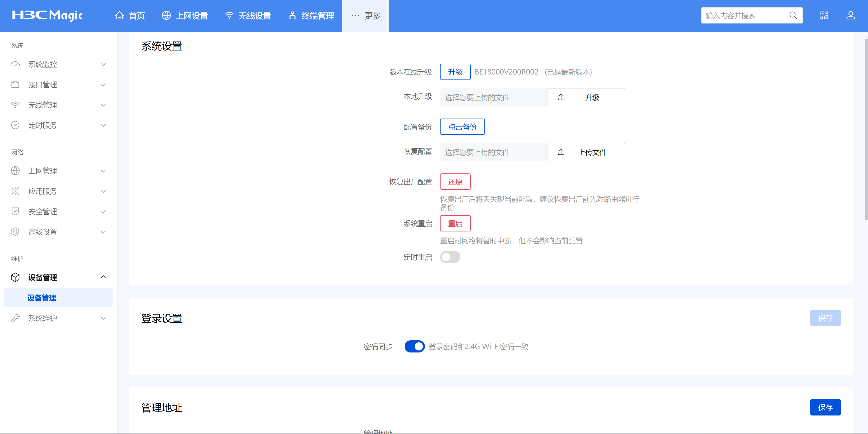The image size is (868, 434).
Task: Click the red 重启 button
Action: pyautogui.click(x=455, y=223)
